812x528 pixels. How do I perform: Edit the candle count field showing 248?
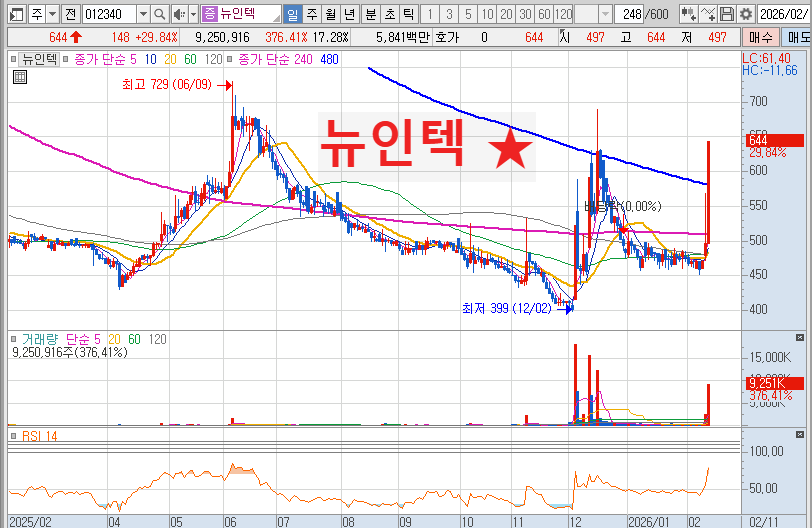coord(629,14)
